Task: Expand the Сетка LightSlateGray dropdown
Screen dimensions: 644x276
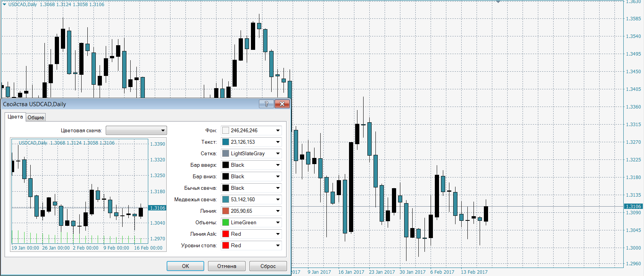Action: 278,154
